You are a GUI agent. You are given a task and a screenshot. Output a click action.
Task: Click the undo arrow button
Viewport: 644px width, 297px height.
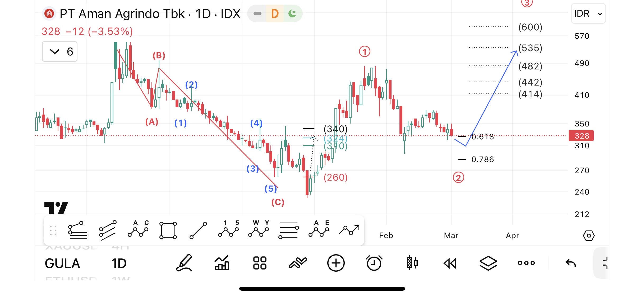click(x=571, y=263)
